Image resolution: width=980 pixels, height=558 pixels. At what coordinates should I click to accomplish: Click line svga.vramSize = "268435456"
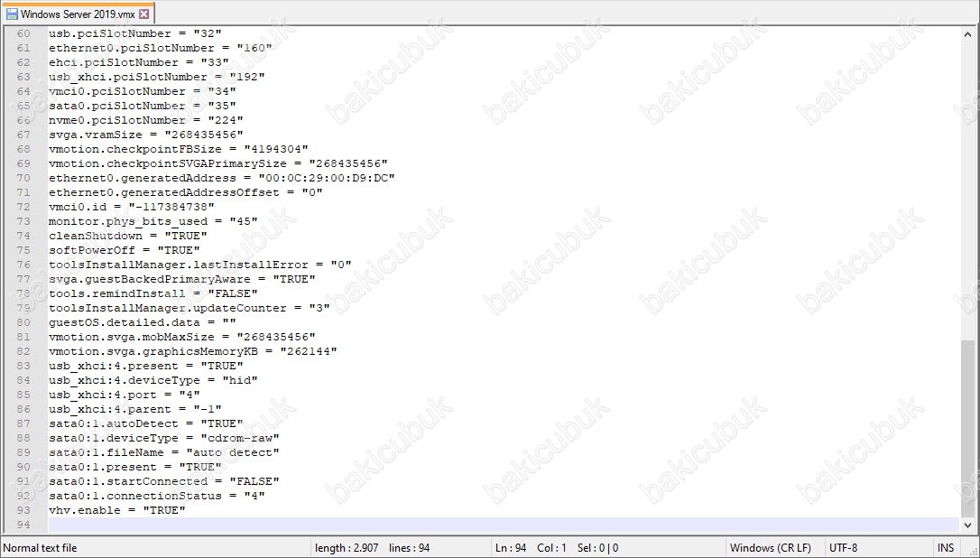145,135
